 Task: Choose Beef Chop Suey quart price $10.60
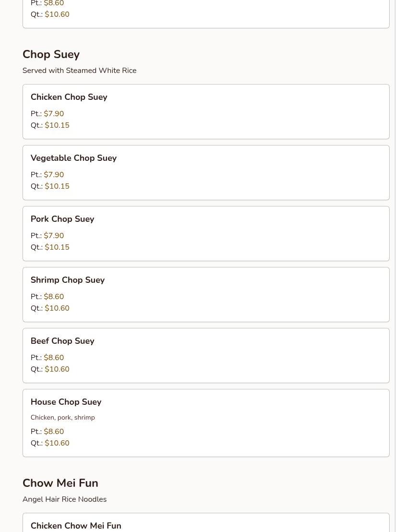(x=57, y=369)
